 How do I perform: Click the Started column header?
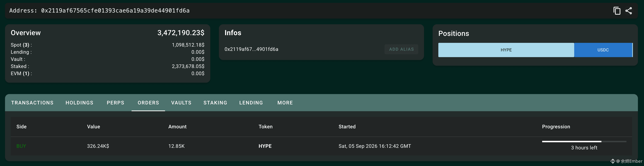point(347,127)
